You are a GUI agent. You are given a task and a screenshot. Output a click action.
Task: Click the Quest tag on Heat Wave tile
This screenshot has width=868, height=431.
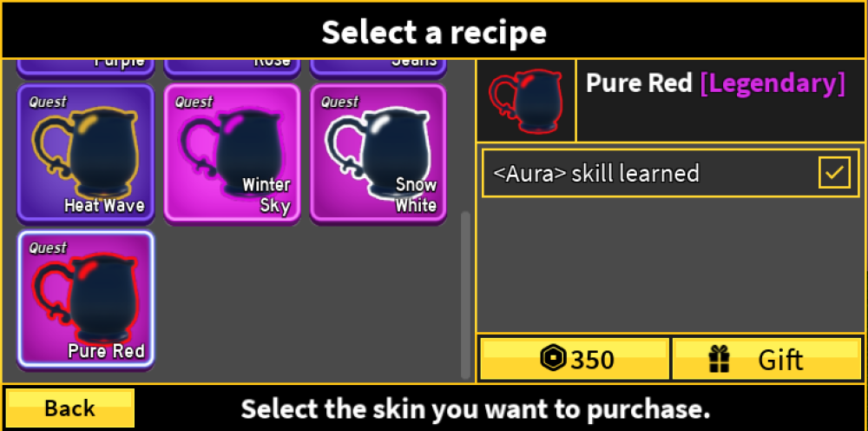click(48, 102)
